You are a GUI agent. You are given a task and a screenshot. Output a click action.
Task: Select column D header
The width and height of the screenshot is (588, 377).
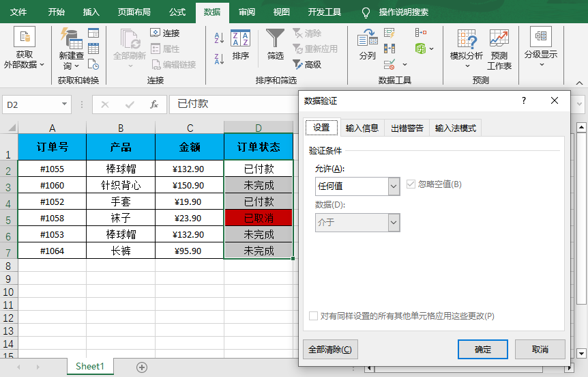pyautogui.click(x=259, y=128)
